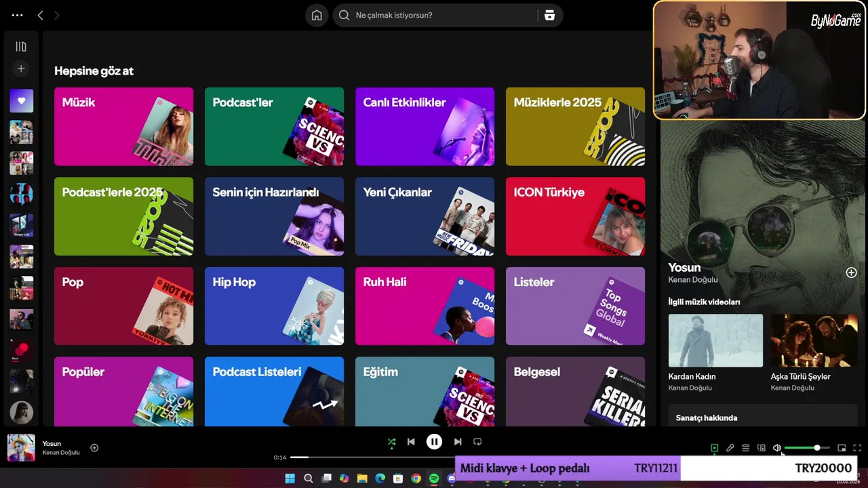This screenshot has height=488, width=868.
Task: Open Senin için Hazırlandı card
Action: click(x=274, y=216)
